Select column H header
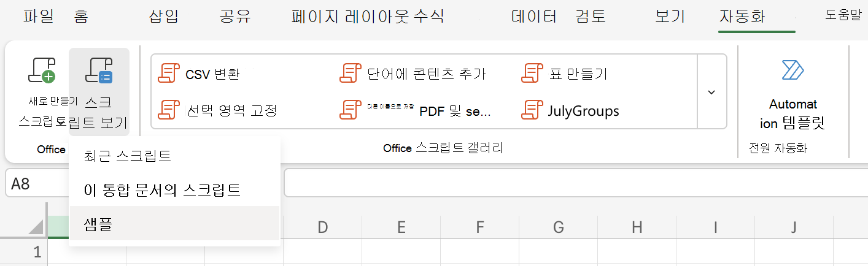 tap(637, 228)
